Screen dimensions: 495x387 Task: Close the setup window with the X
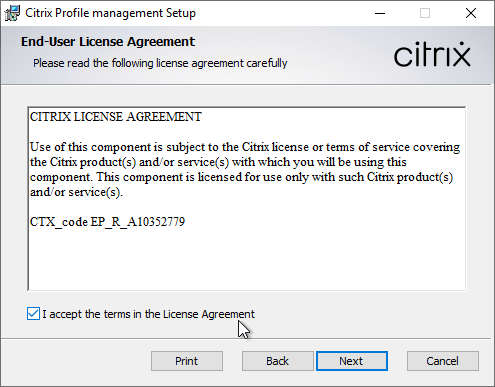471,13
